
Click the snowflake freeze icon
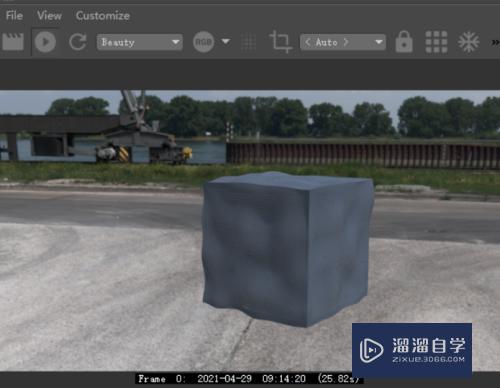pos(469,42)
